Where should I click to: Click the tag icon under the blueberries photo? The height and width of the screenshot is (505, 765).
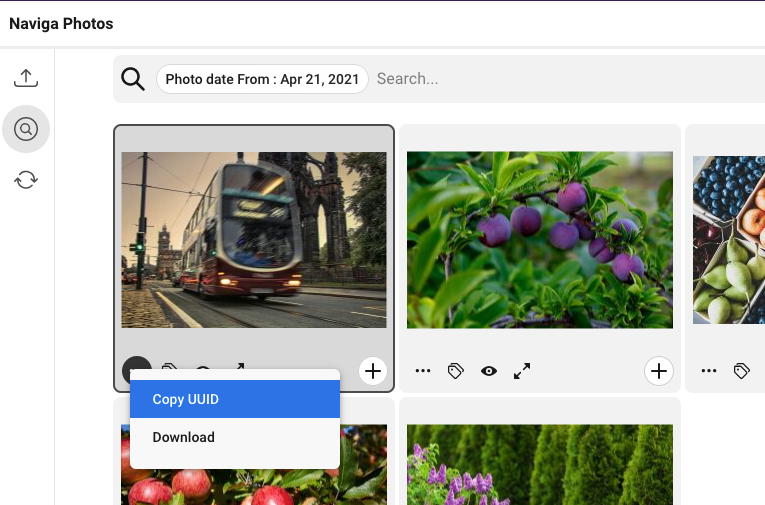point(741,371)
